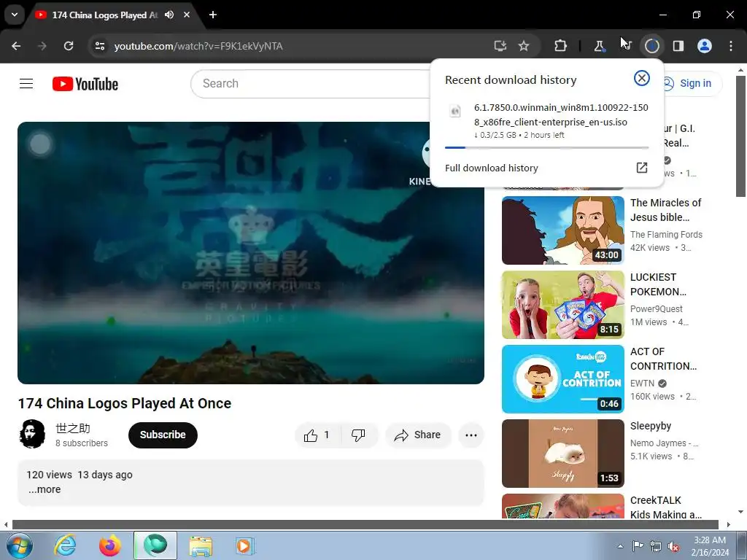747x560 pixels.
Task: Open ACT OF CONTRITION video title
Action: 663,359
